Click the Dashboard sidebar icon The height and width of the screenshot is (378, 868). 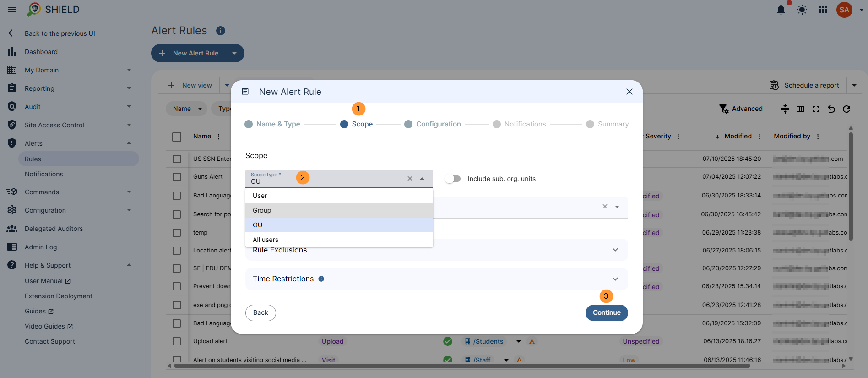pos(12,51)
